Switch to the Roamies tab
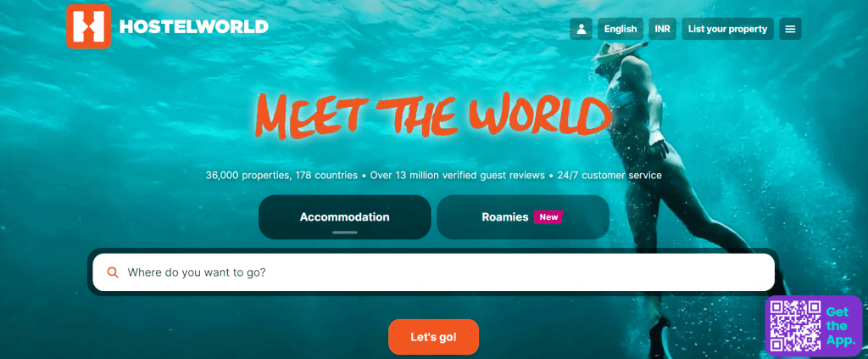 point(523,217)
